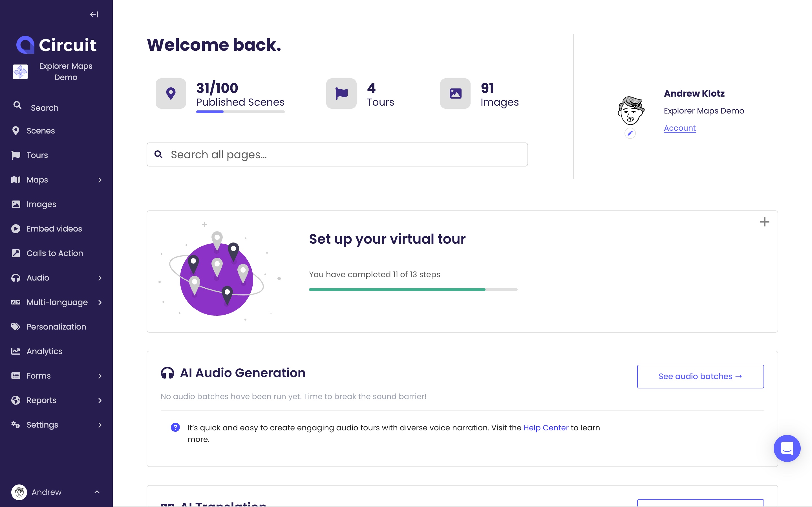Open the Account link
The image size is (812, 507).
point(679,128)
